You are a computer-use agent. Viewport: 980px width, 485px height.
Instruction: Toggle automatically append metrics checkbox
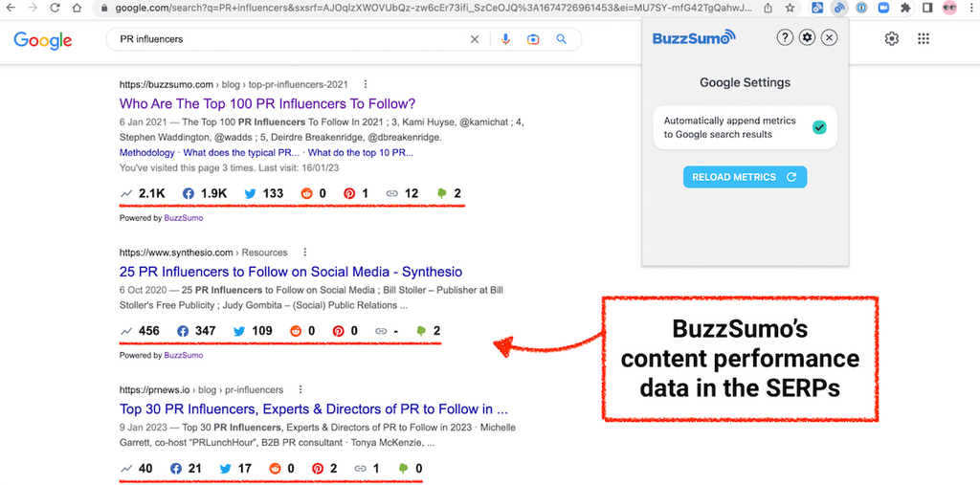pyautogui.click(x=819, y=127)
